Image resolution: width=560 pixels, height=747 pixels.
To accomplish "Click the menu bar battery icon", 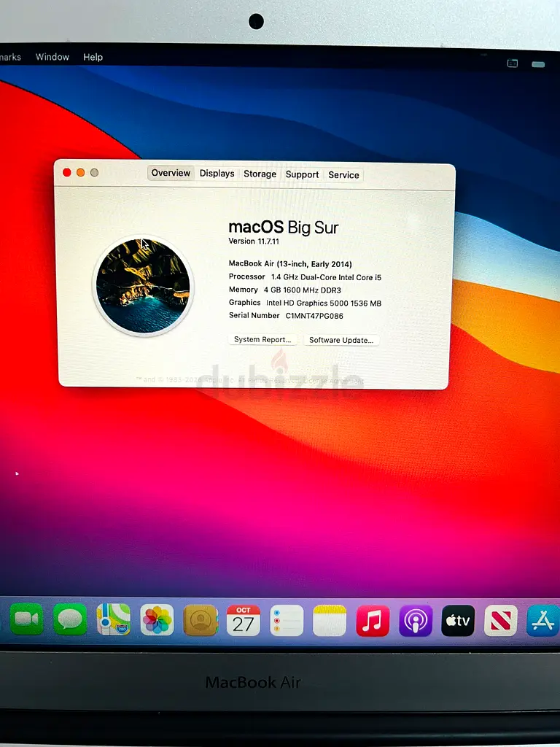I will 538,64.
